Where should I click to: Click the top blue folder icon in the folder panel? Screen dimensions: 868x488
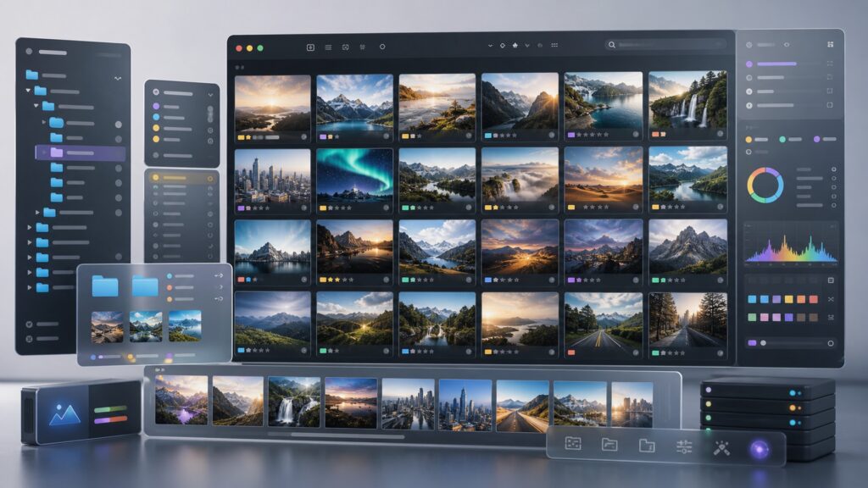(32, 75)
